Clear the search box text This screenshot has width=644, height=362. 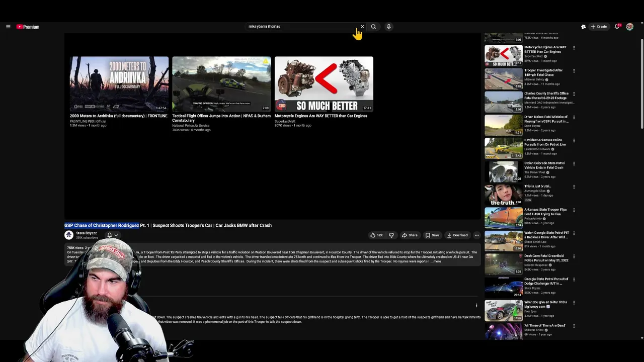coord(362,27)
